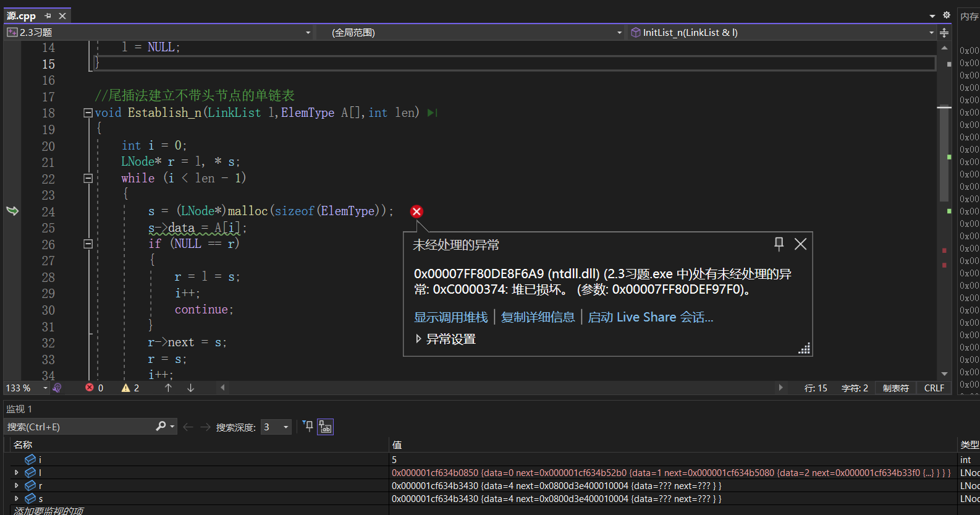This screenshot has height=515, width=980.
Task: Open the 内存 memory window tab
Action: click(969, 17)
